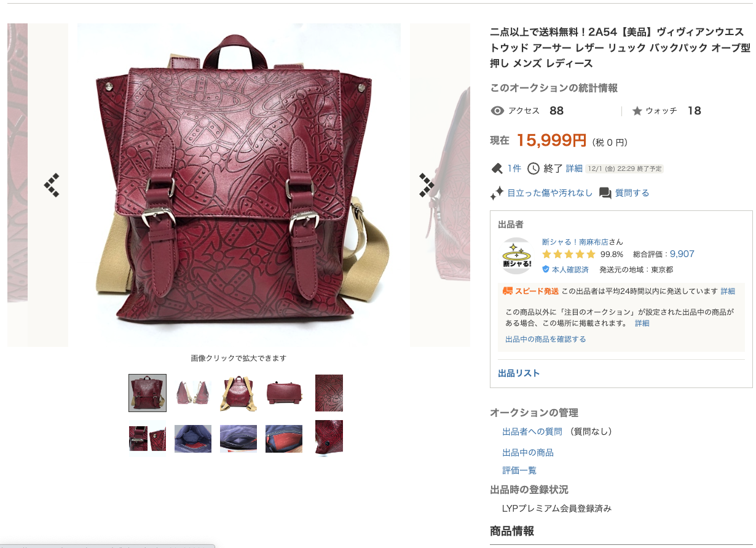Open 評価一覧 link
The height and width of the screenshot is (548, 756).
[519, 471]
